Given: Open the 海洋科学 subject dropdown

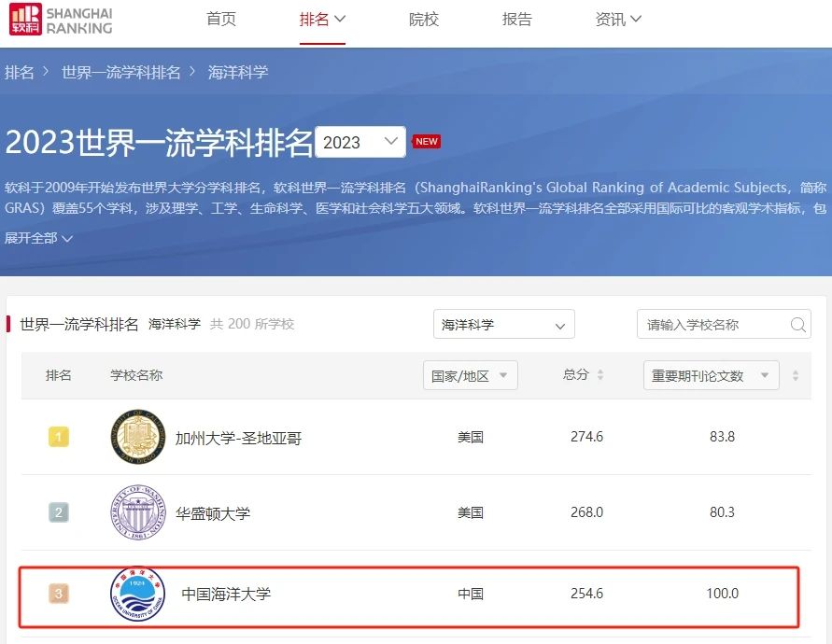Looking at the screenshot, I should click(x=504, y=324).
